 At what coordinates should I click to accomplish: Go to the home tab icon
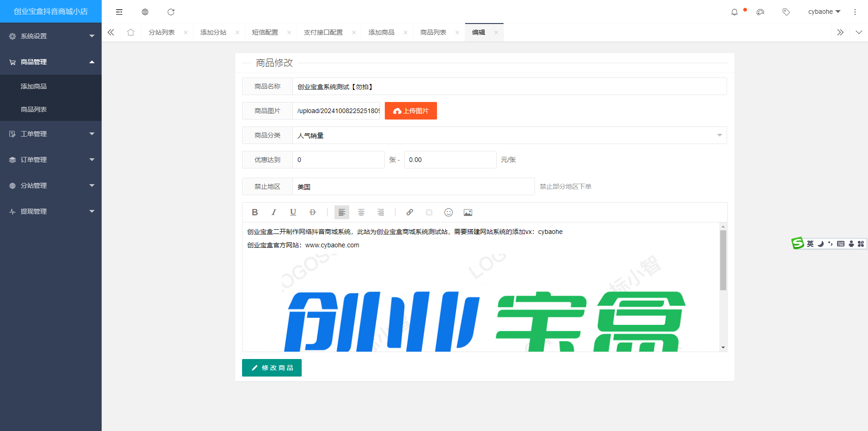pyautogui.click(x=131, y=32)
